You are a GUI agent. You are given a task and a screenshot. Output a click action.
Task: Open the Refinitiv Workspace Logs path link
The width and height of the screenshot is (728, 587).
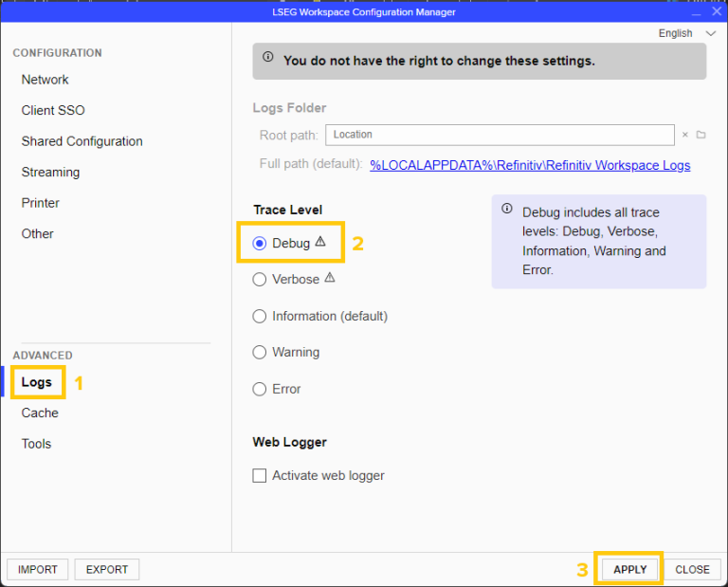point(530,165)
